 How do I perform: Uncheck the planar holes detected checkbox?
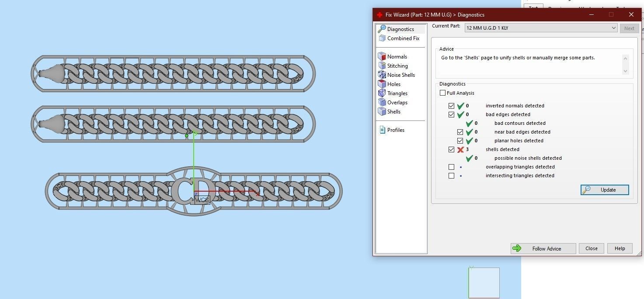click(x=460, y=141)
